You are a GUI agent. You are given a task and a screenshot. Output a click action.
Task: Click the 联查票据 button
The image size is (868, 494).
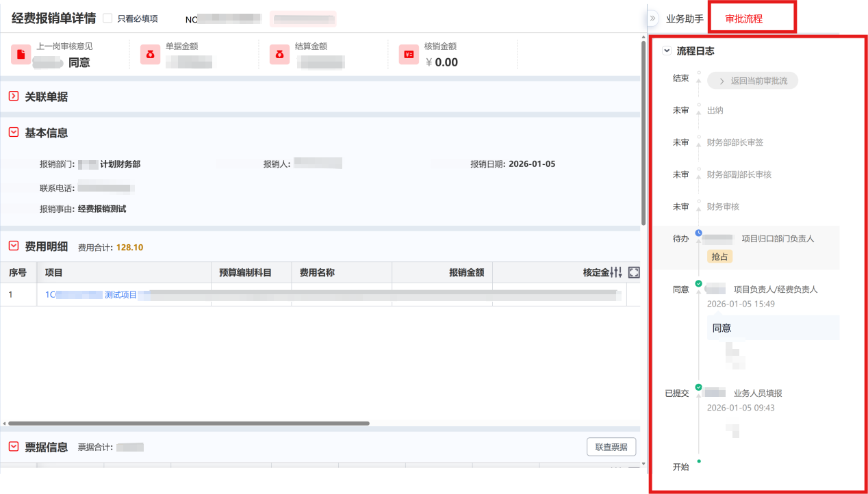[611, 447]
